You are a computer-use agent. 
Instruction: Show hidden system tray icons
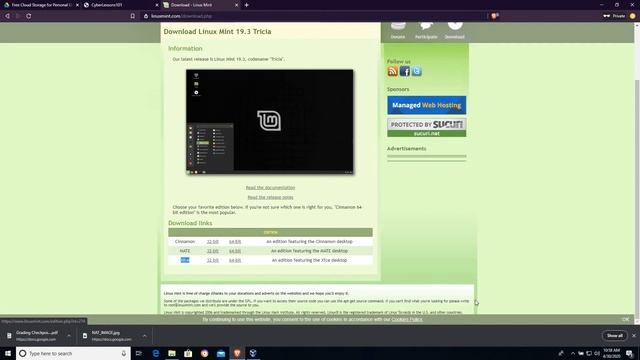coord(573,353)
